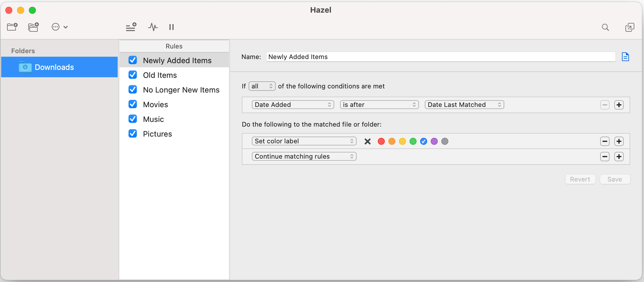Open Date Last Matched dropdown

click(465, 105)
